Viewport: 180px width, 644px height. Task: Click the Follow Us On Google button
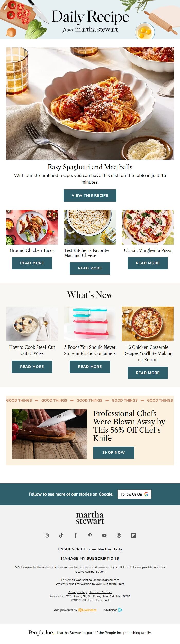(x=134, y=494)
